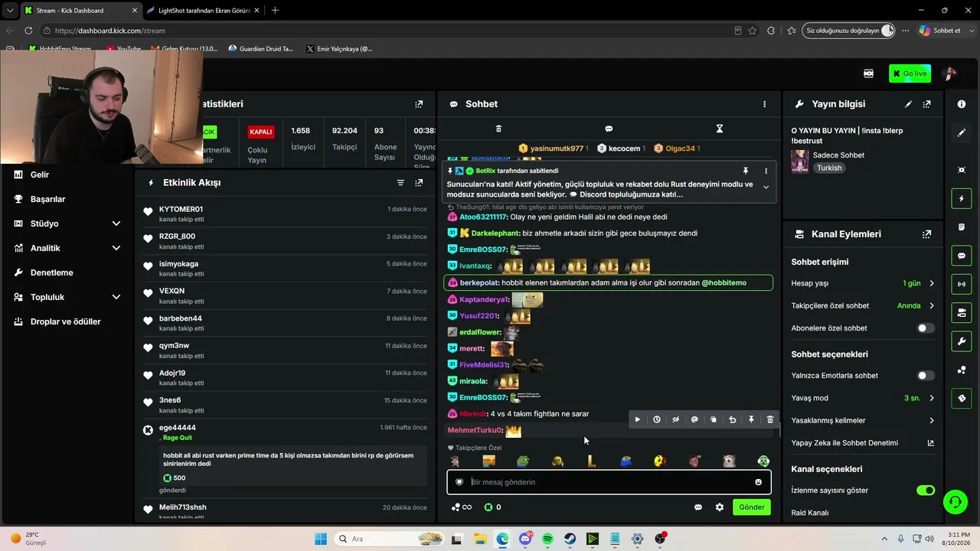980x551 pixels.
Task: Click play icon in message action bar
Action: pyautogui.click(x=637, y=419)
